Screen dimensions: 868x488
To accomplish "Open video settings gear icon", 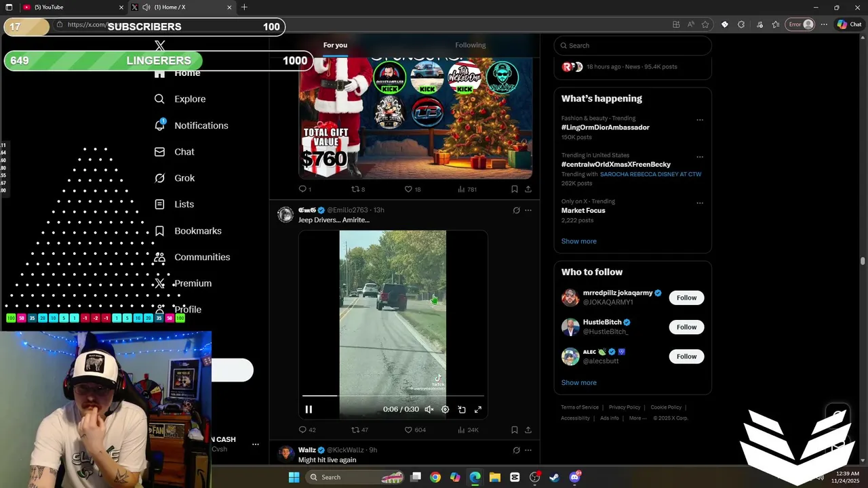I will (446, 409).
